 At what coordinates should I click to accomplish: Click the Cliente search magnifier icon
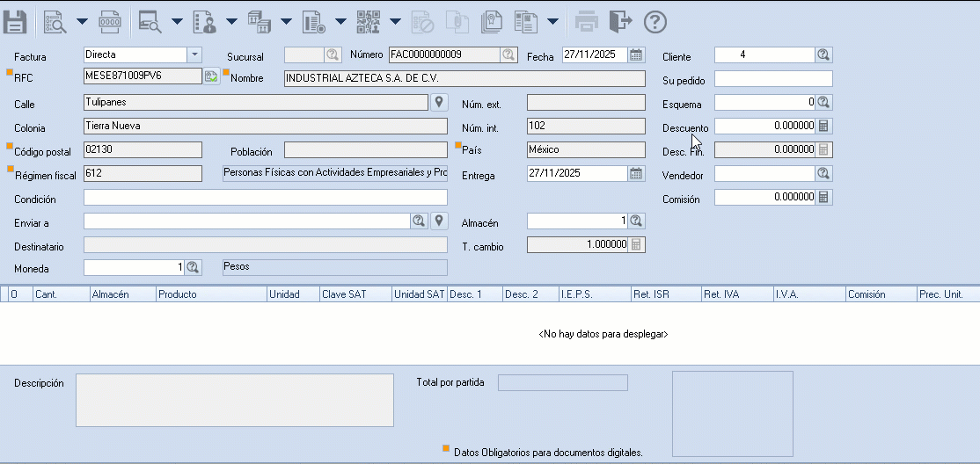point(823,55)
